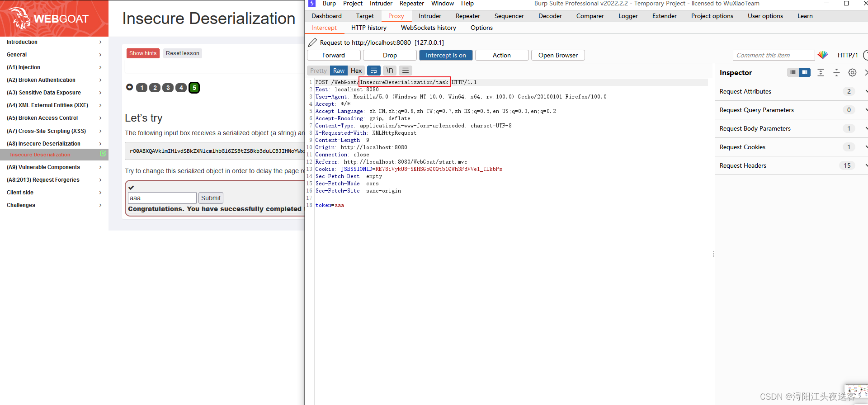The image size is (868, 405).
Task: Click the Burp Suite lightning logo icon
Action: click(312, 3)
